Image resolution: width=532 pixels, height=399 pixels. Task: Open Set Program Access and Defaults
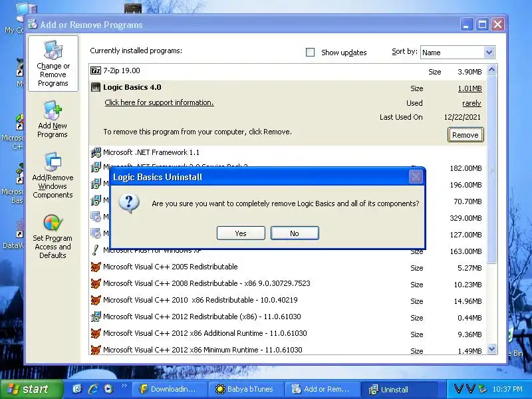[x=53, y=237]
